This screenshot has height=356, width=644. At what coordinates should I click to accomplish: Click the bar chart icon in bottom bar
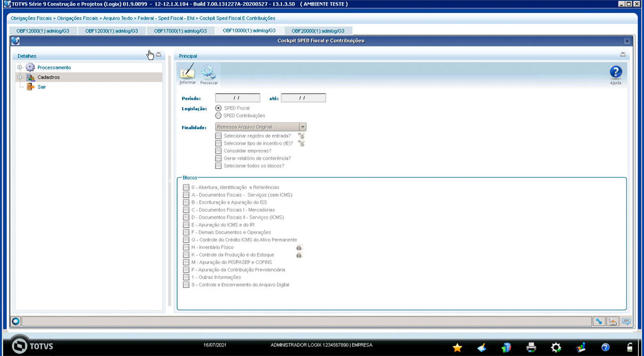tap(581, 348)
